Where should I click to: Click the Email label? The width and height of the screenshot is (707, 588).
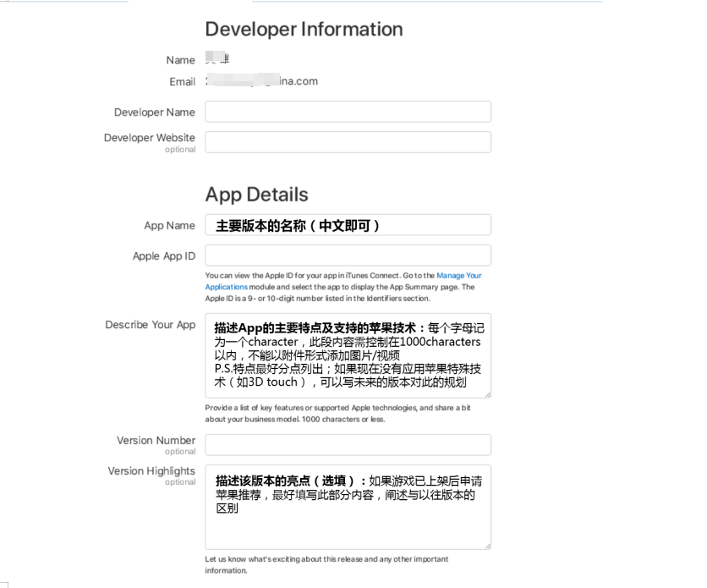183,81
